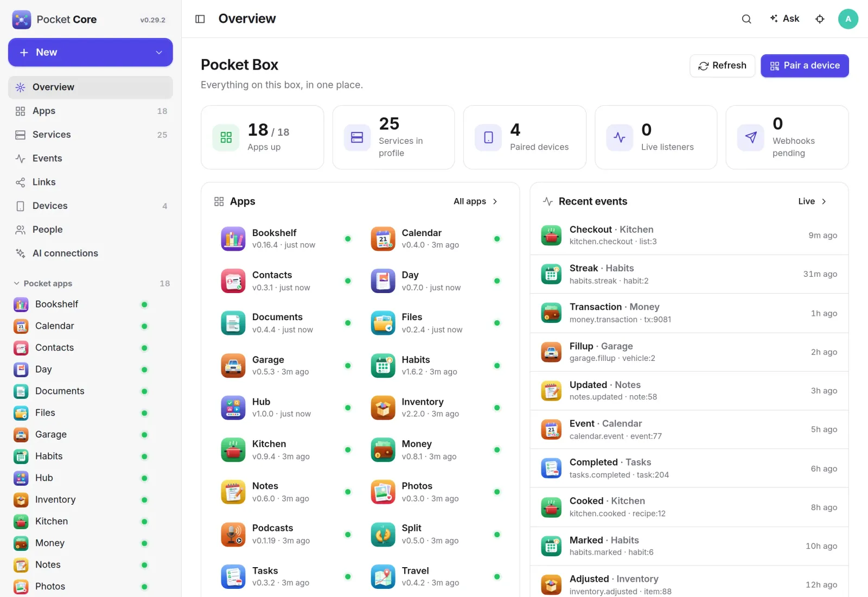868x597 pixels.
Task: Open AI connections in the sidebar
Action: coord(91,253)
